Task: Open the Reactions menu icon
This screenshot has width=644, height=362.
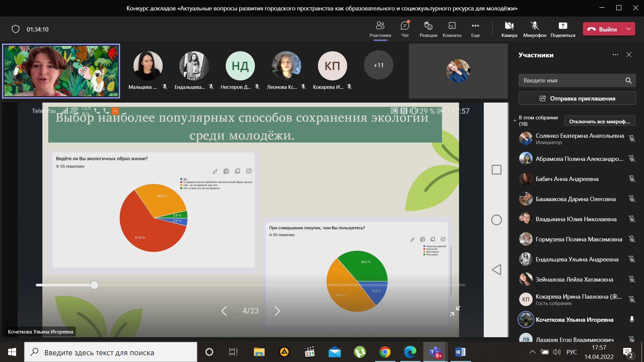Action: (428, 26)
